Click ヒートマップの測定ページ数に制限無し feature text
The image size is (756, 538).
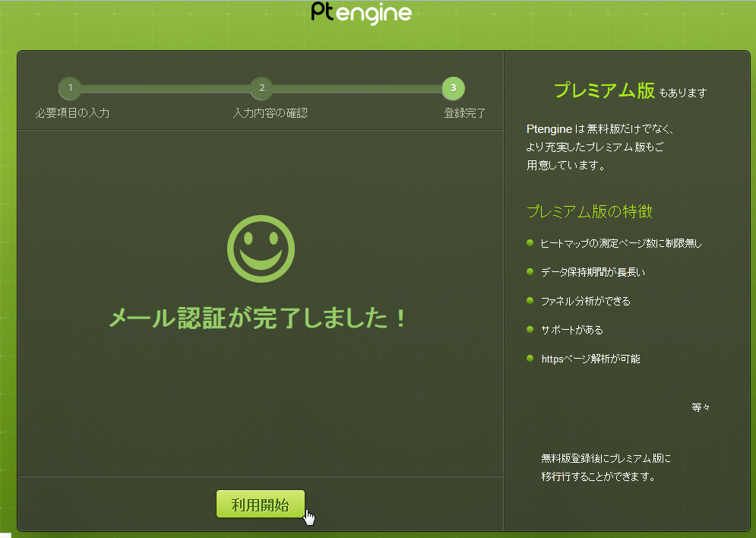[x=621, y=243]
